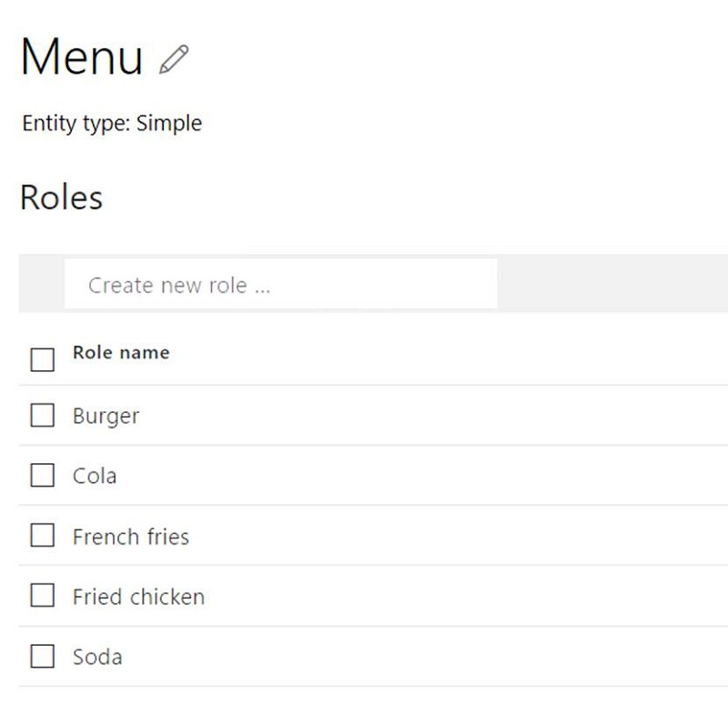Click the Roles section heading
Viewport: 728px width, 715px height.
point(61,197)
